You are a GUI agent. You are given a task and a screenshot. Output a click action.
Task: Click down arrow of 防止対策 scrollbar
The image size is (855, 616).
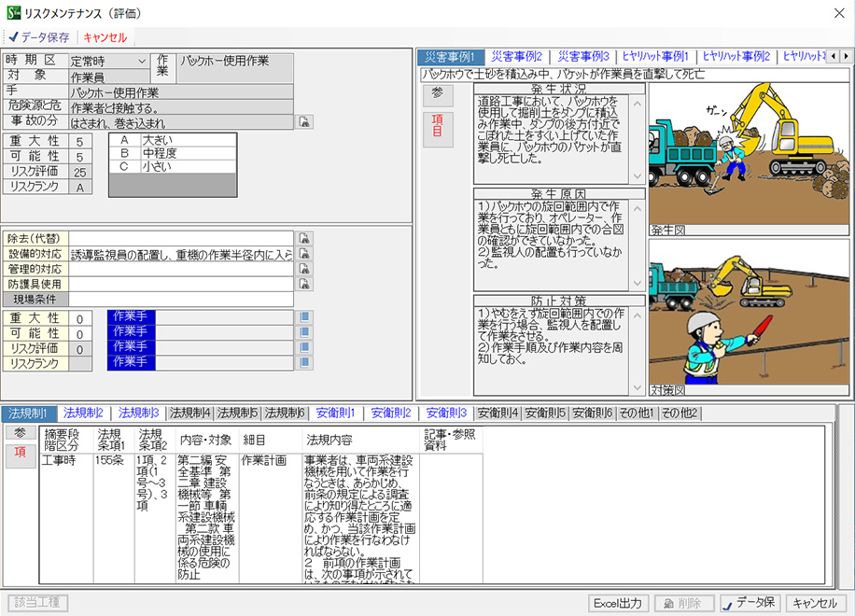(x=637, y=387)
